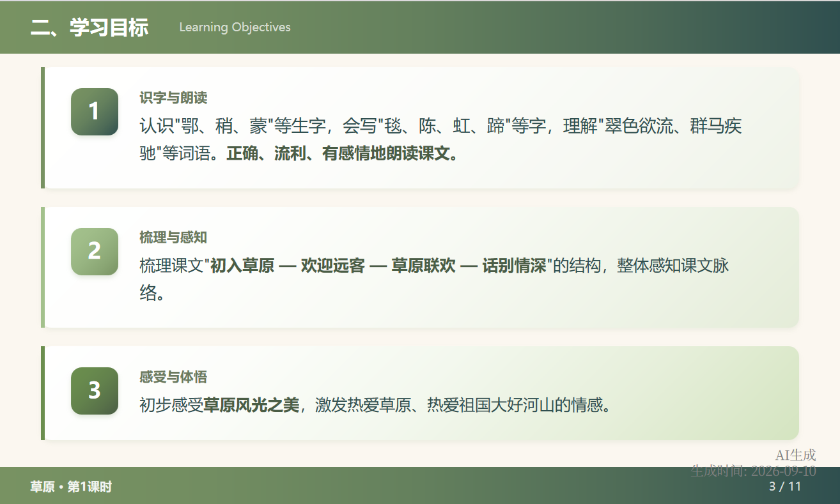This screenshot has width=840, height=504.
Task: Click the 感受与体悟 heading
Action: (173, 377)
